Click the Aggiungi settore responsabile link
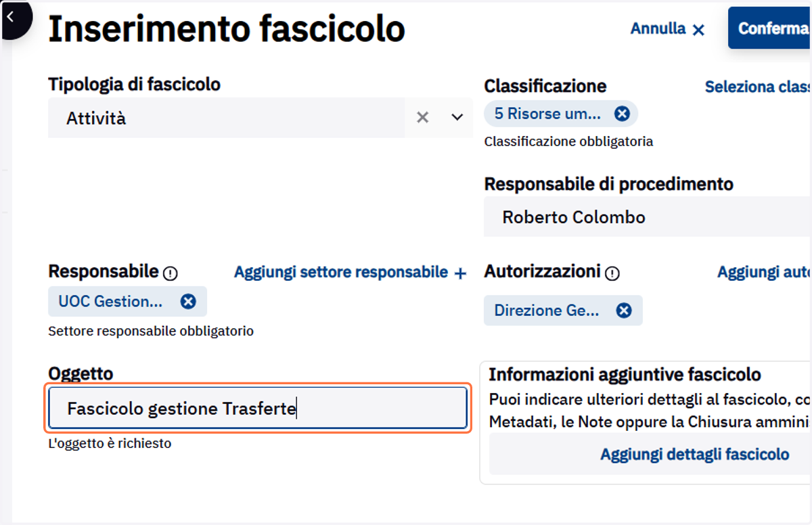Image resolution: width=812 pixels, height=525 pixels. click(341, 272)
